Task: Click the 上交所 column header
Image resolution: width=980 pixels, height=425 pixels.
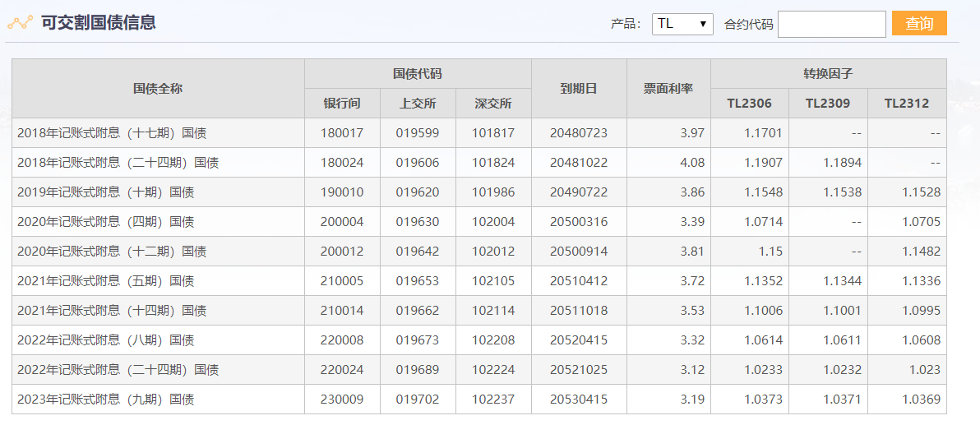Action: [418, 104]
